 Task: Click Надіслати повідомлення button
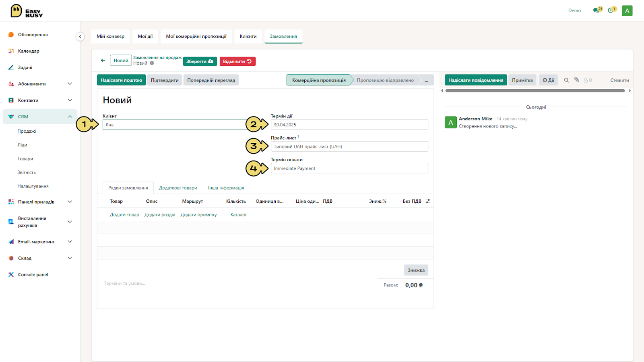(476, 80)
